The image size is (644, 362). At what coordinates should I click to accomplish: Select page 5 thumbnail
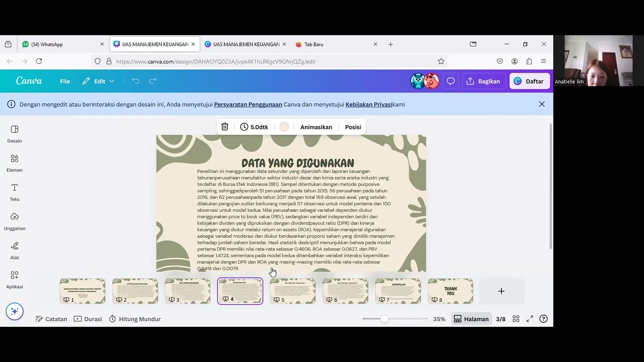pos(293,291)
